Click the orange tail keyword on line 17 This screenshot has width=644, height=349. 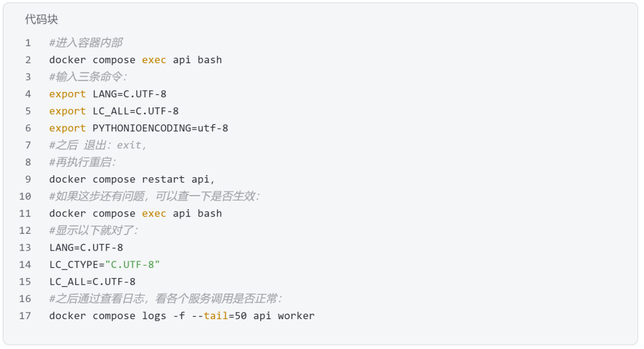pyautogui.click(x=216, y=316)
